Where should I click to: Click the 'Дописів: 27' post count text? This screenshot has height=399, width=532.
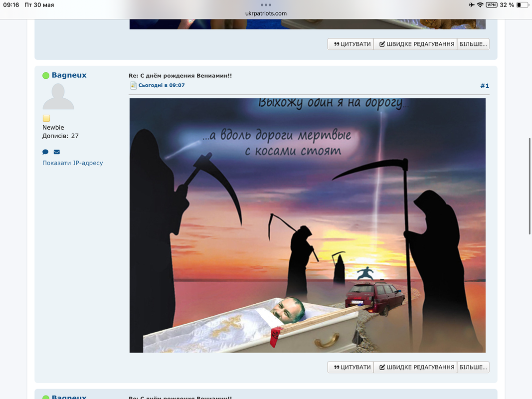[60, 136]
